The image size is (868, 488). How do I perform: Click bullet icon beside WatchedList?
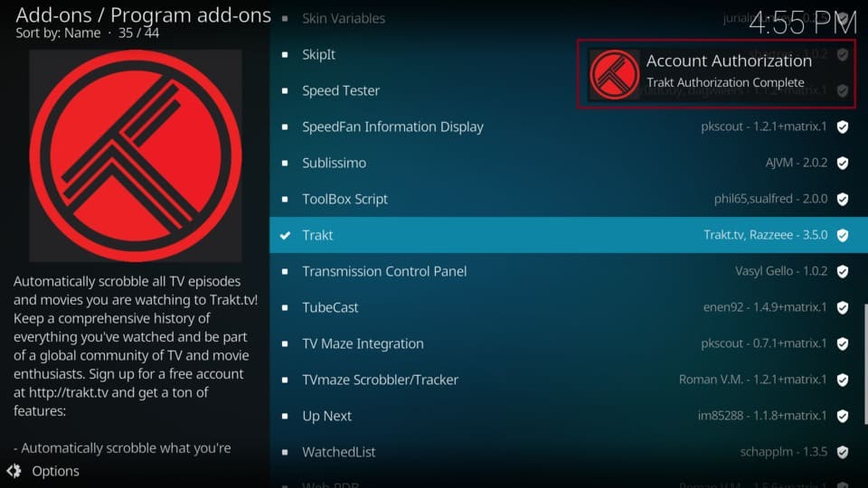(x=285, y=452)
